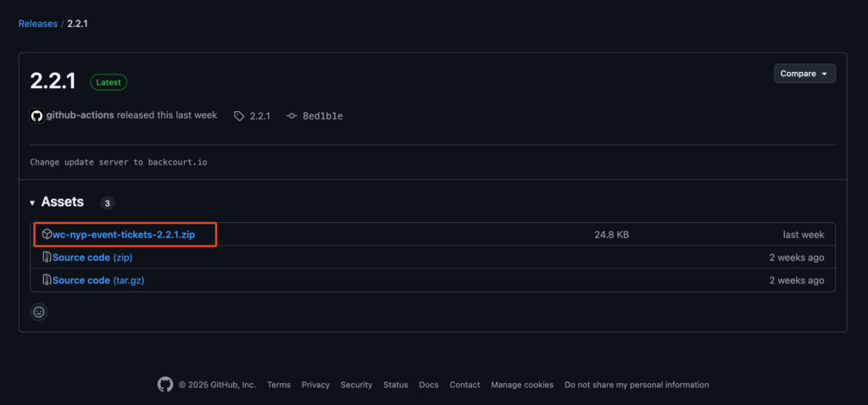868x405 pixels.
Task: Click Manage cookies in the footer
Action: pos(522,385)
